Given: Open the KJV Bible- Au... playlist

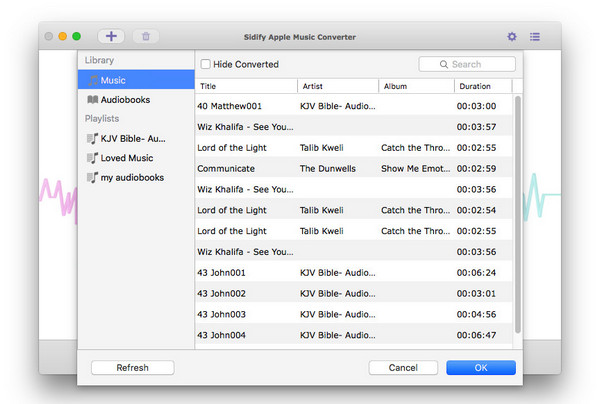Looking at the screenshot, I should point(136,138).
